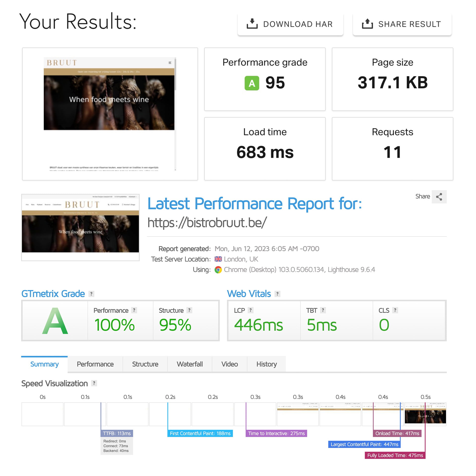Click Speed Visualization help icon
This screenshot has width=476, height=476.
[94, 383]
